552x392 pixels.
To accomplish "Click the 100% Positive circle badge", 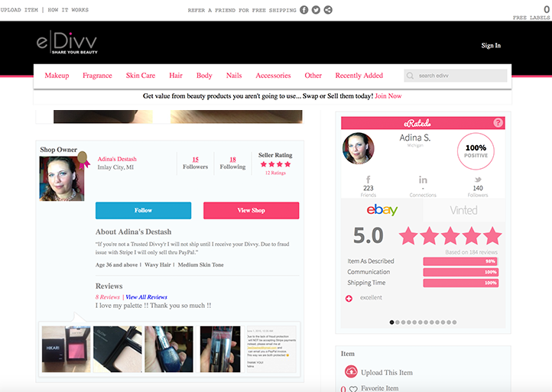I will point(476,151).
